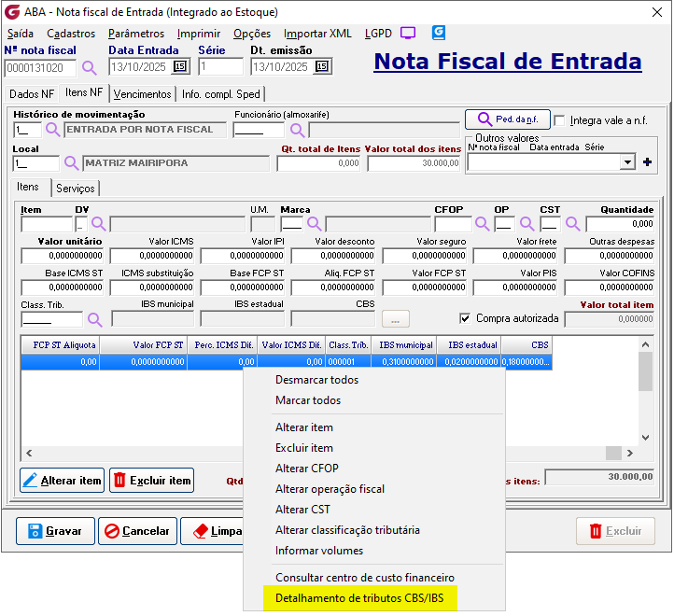Search Histórico de movimentação lookup
The height and width of the screenshot is (616, 674).
(53, 130)
